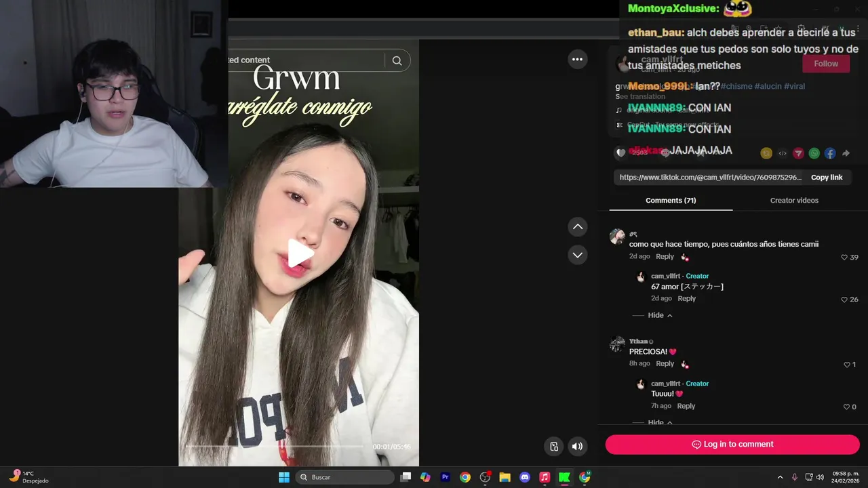Open Google Chrome from the taskbar
Image resolution: width=868 pixels, height=488 pixels.
pos(465,477)
